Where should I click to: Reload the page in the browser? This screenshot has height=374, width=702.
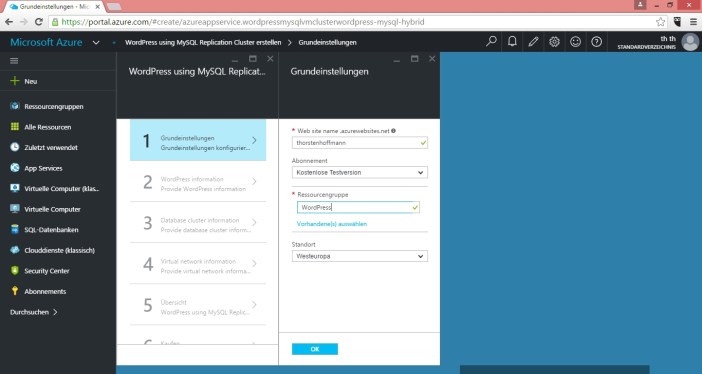tap(39, 21)
